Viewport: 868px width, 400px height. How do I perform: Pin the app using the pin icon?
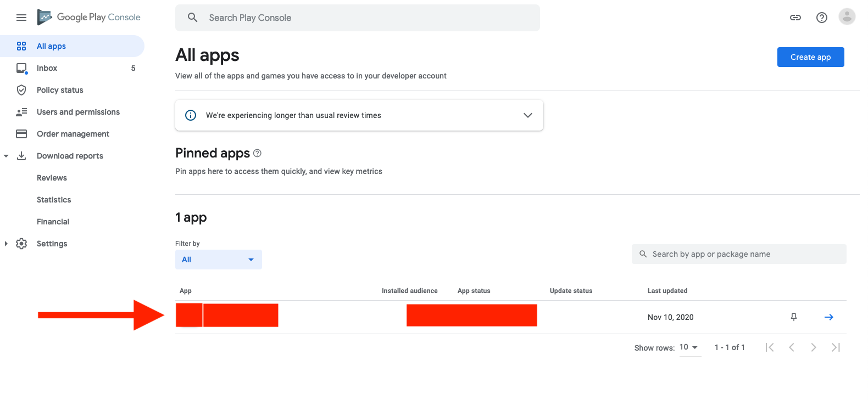793,317
